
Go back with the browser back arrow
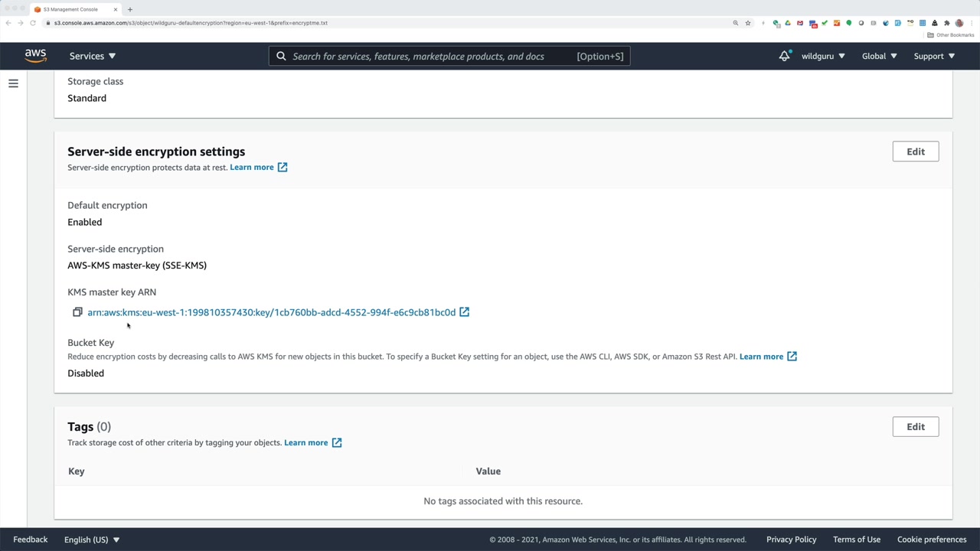tap(8, 23)
